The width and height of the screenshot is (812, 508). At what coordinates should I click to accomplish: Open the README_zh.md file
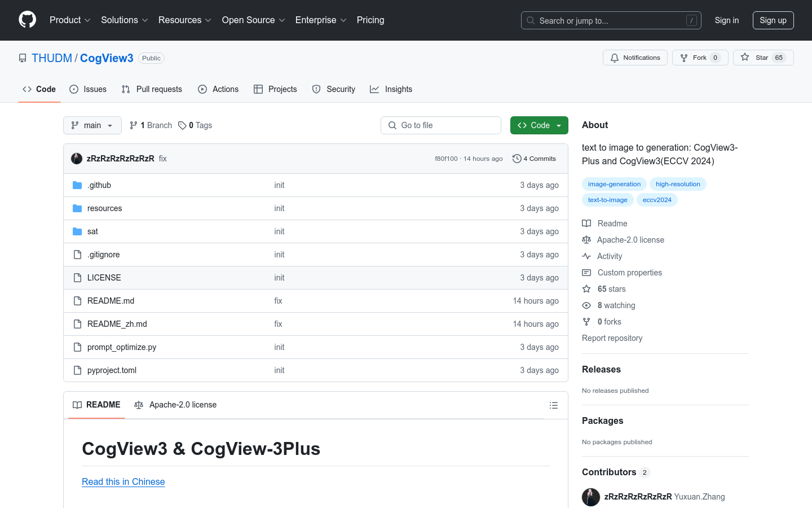click(x=117, y=324)
